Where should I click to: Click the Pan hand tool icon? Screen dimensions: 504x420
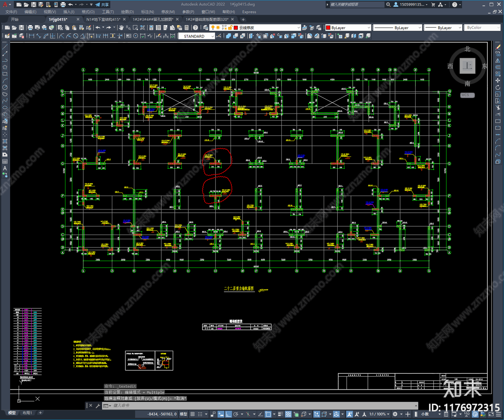pos(121,28)
